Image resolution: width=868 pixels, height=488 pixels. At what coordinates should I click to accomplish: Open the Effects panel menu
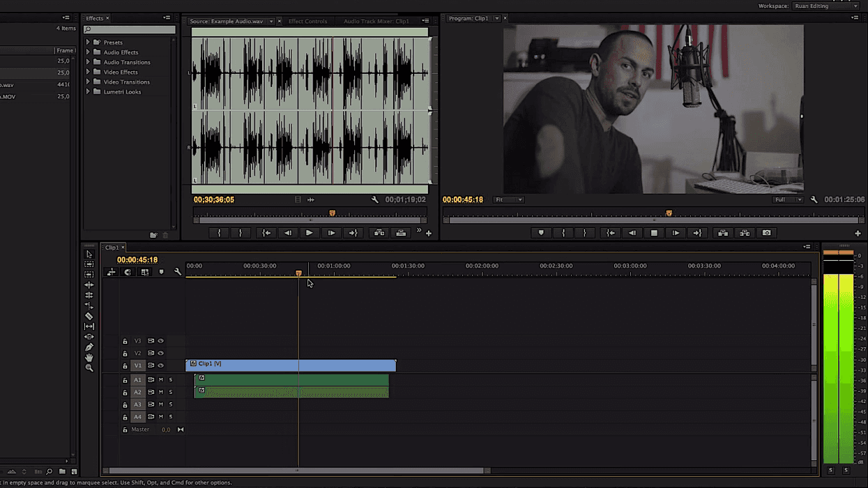(167, 18)
